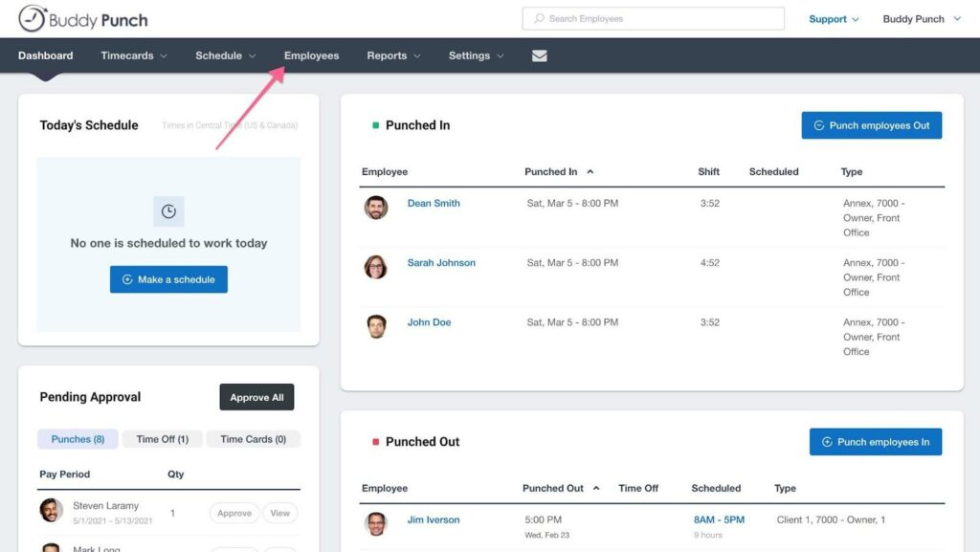Select the Time Off (1) tab

(163, 439)
